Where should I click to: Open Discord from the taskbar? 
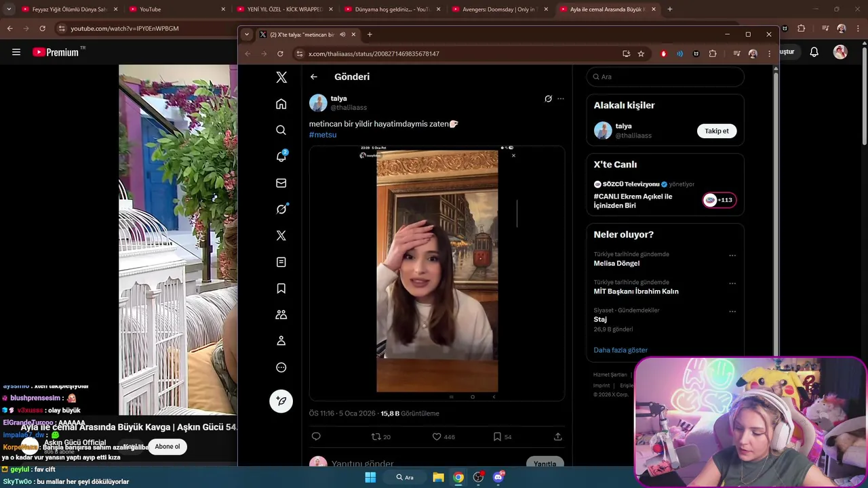click(498, 477)
